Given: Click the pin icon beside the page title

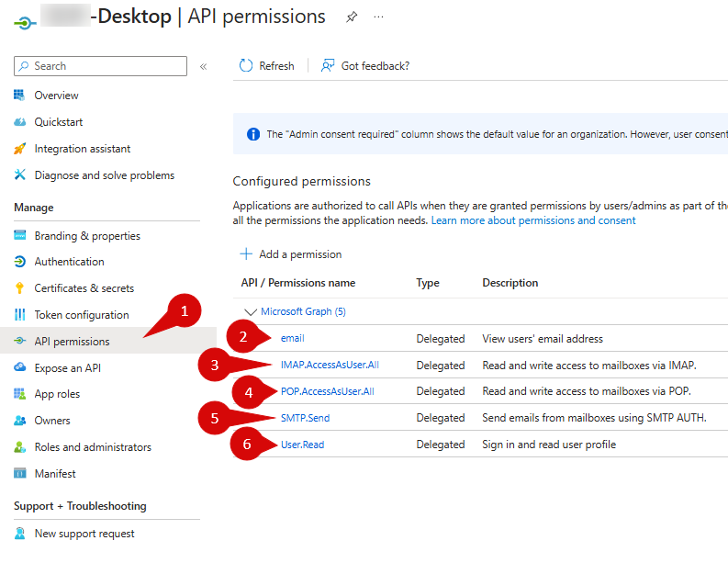Looking at the screenshot, I should [352, 17].
